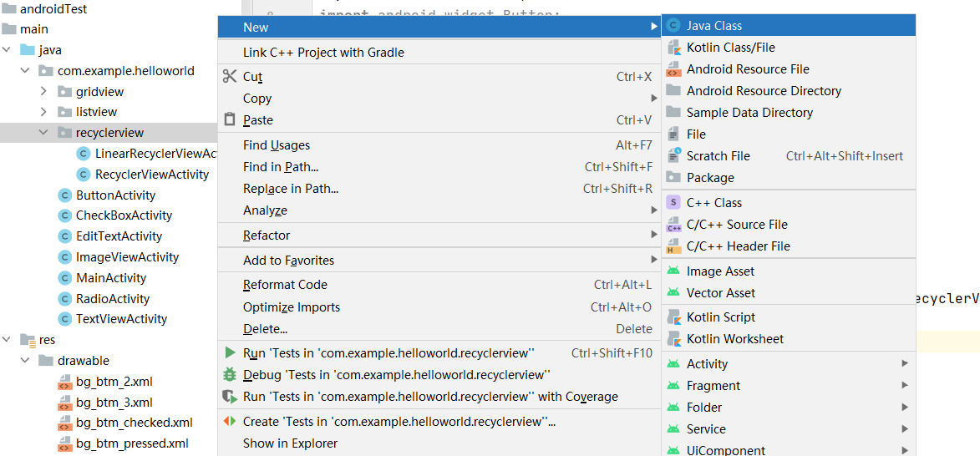Select bg_btm_checked.xml drawable file
Viewport: 980px width, 456px height.
(134, 423)
